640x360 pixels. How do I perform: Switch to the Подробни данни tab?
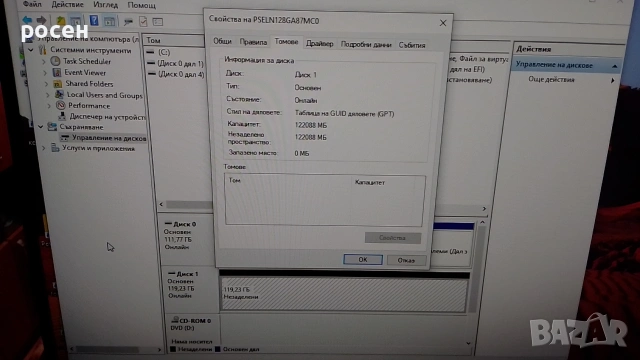pos(366,44)
